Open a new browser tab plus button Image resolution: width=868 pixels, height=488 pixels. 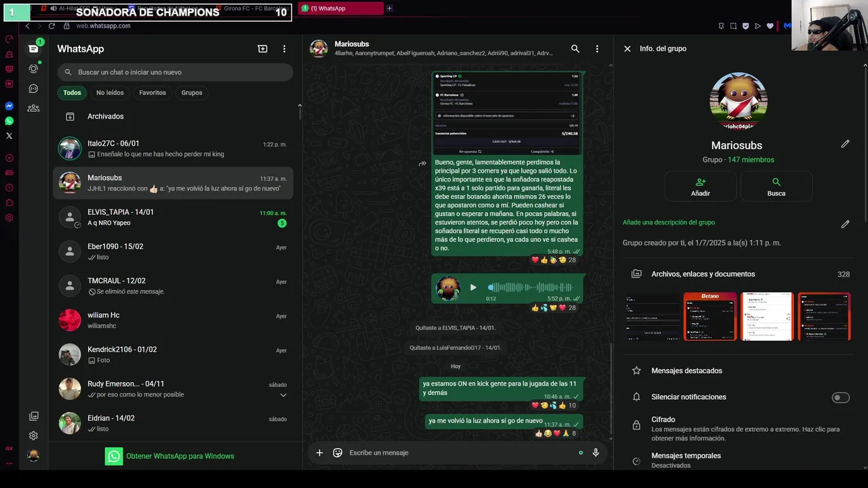[x=389, y=8]
